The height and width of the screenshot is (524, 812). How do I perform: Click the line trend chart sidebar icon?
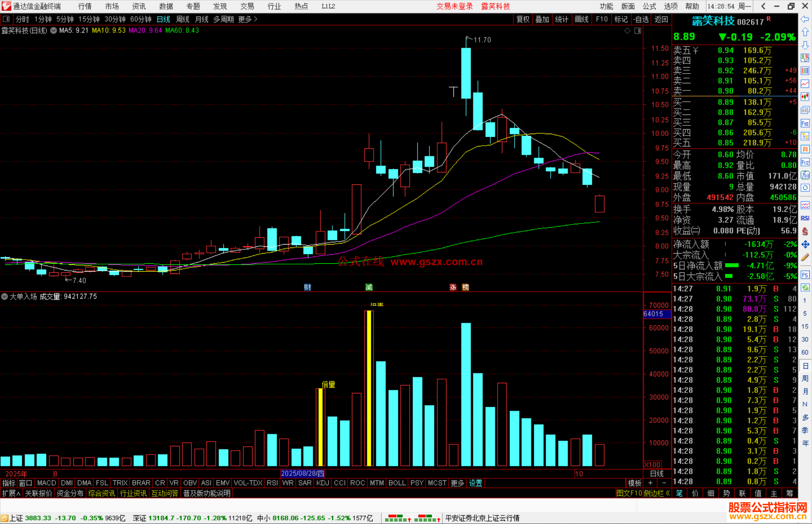click(x=805, y=84)
